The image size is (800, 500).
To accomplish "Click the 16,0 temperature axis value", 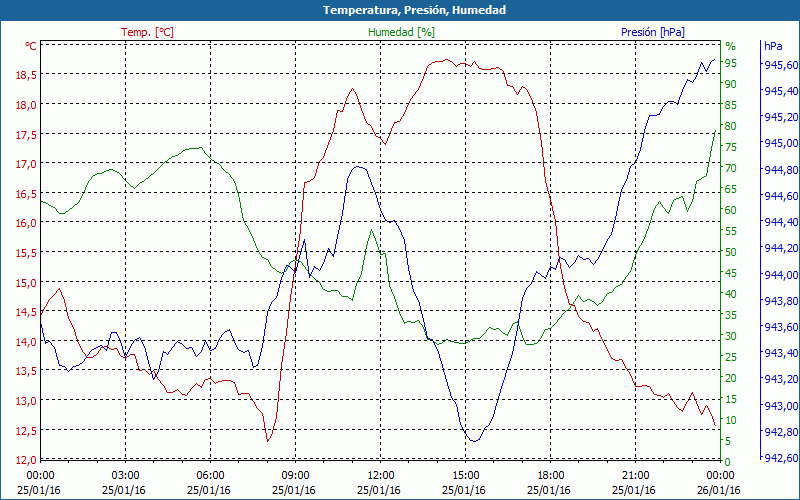I will tap(26, 223).
